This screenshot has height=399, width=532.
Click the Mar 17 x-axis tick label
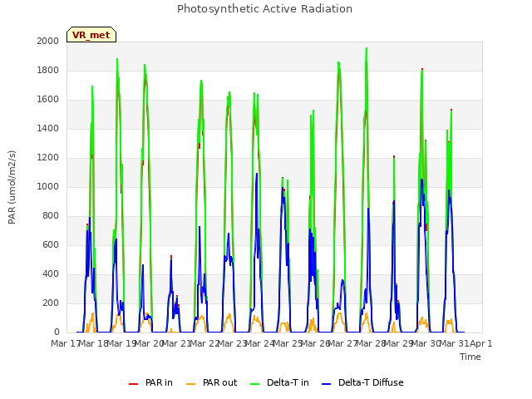click(x=65, y=343)
